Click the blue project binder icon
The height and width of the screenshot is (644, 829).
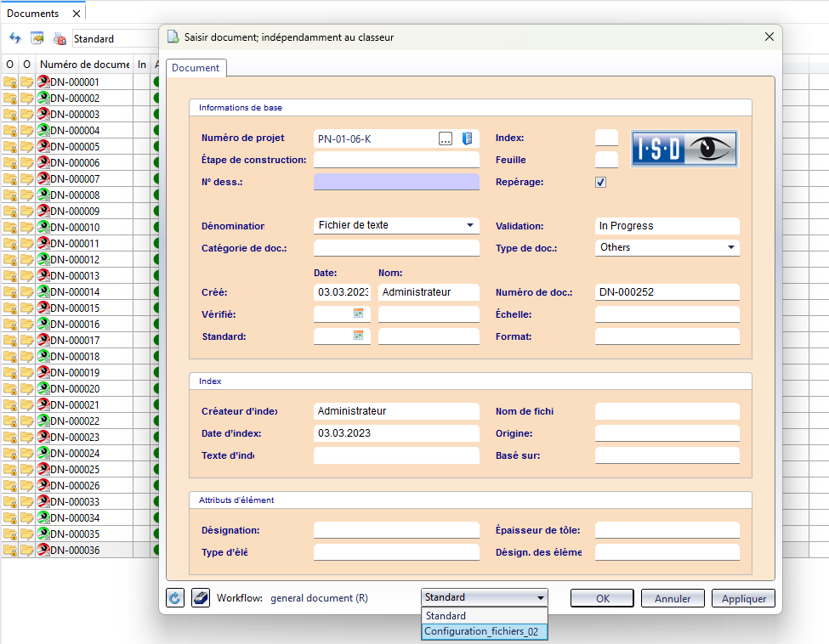[x=468, y=138]
